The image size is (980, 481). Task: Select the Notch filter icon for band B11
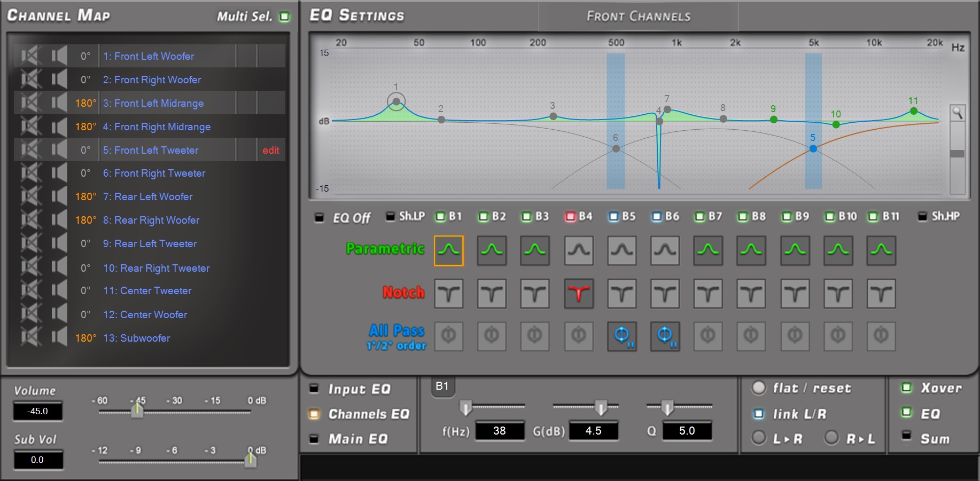[x=881, y=294]
